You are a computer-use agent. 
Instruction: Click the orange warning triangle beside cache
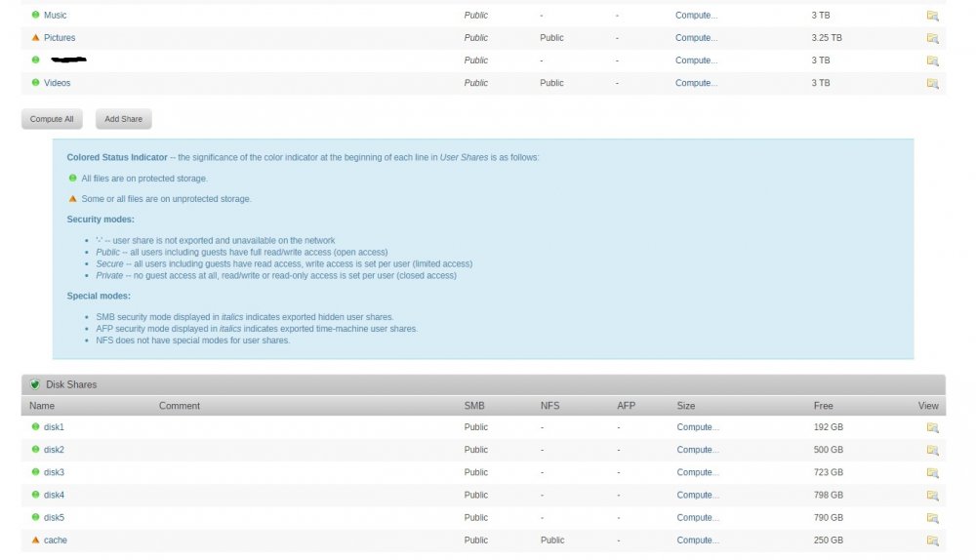point(35,540)
